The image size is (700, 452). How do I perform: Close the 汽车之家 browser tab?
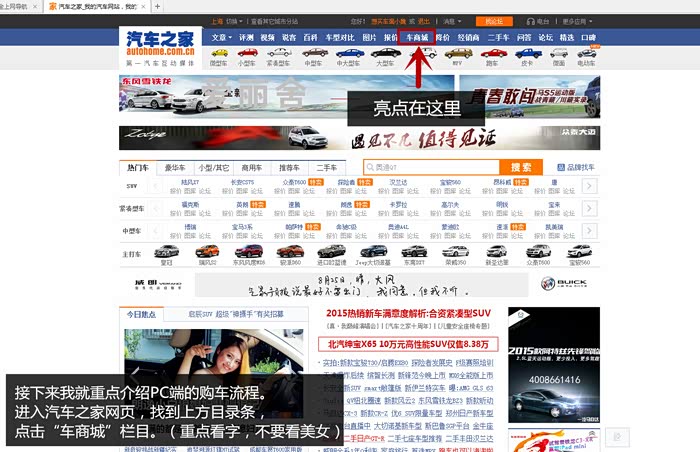143,7
